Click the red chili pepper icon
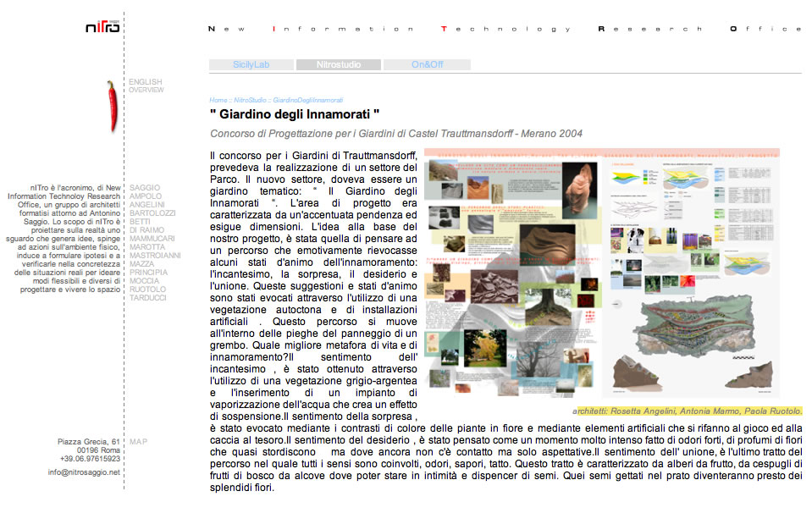Screen dimensions: 812x513 (x=112, y=106)
